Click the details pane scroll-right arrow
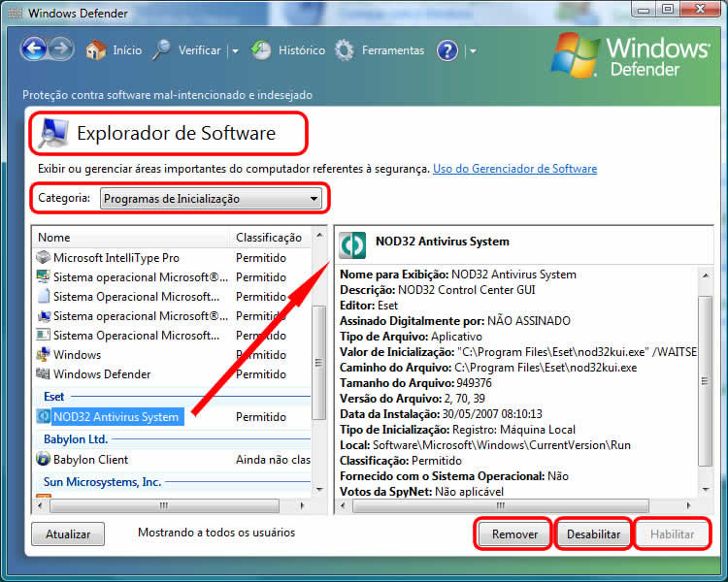 (688, 505)
